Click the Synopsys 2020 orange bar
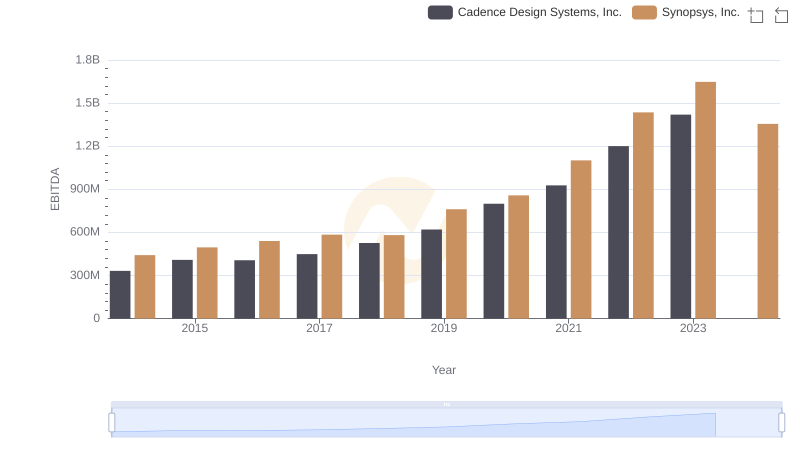800x461 pixels. 518,257
